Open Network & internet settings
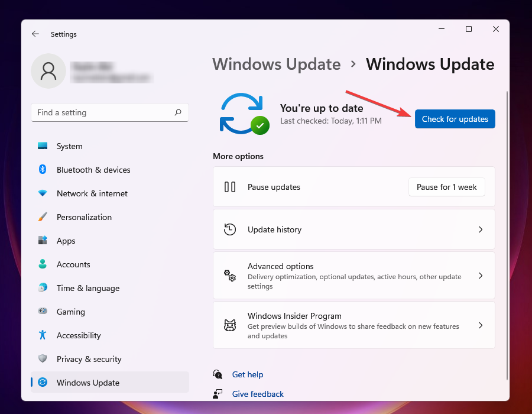Viewport: 532px width, 414px height. [109, 193]
